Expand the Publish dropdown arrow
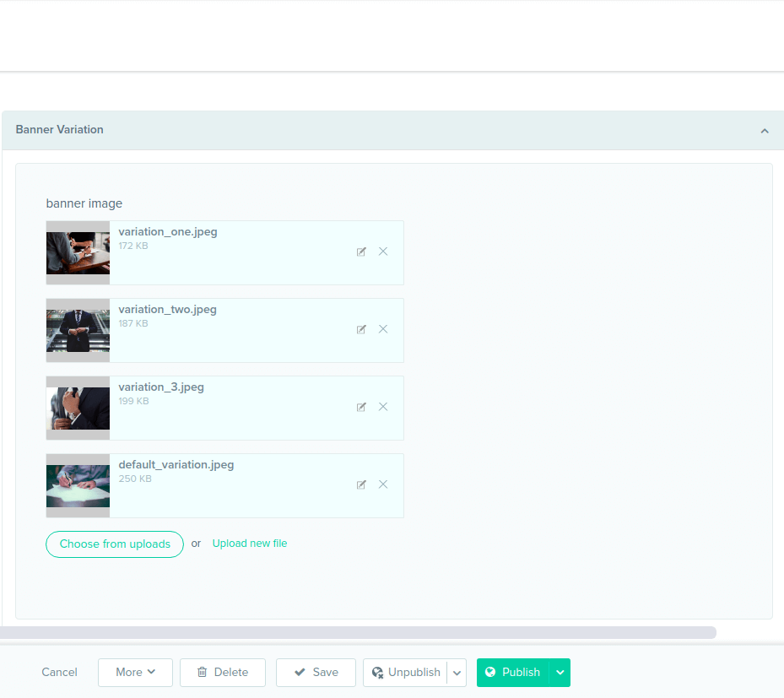This screenshot has height=698, width=784. click(x=560, y=672)
